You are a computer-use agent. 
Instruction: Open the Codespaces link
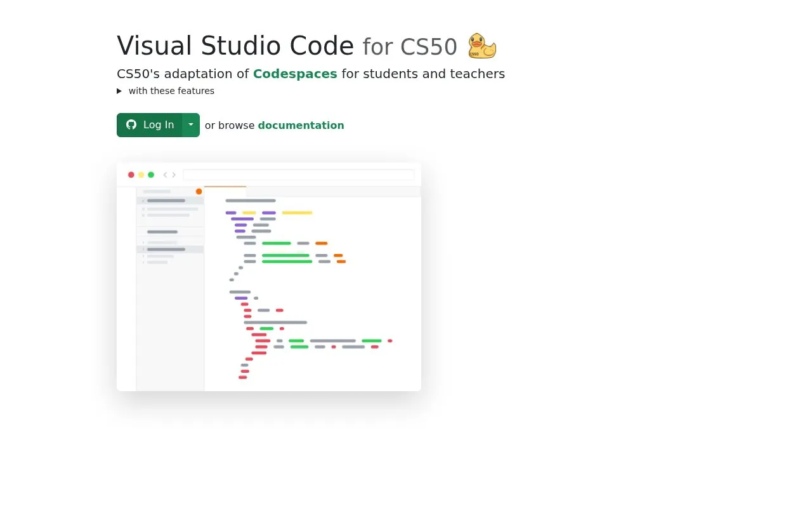(295, 74)
